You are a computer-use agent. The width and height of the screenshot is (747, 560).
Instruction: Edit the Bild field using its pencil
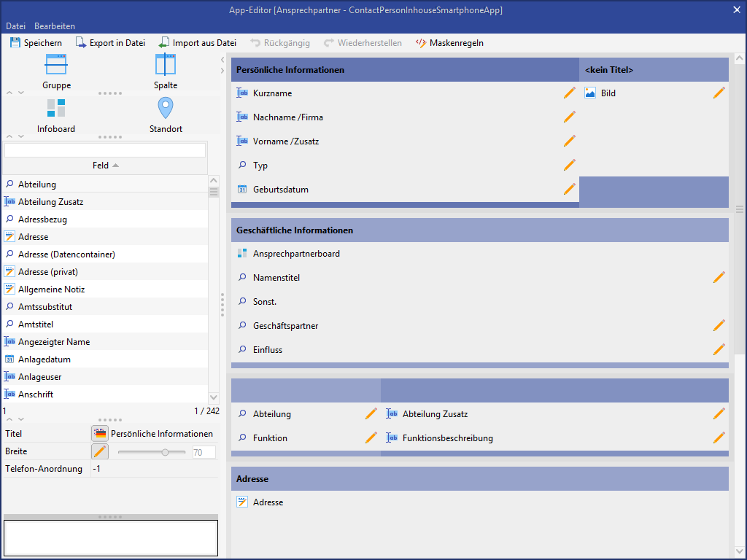click(719, 93)
